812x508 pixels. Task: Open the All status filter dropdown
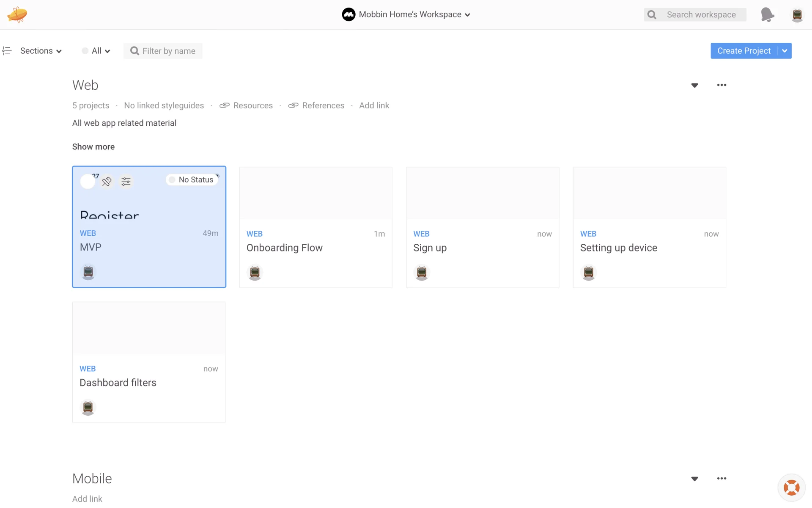point(96,51)
